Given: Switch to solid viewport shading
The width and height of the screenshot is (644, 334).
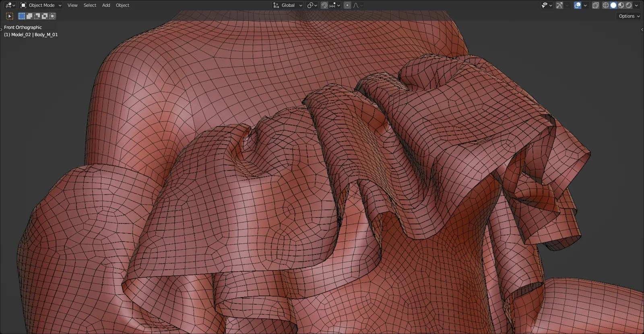Looking at the screenshot, I should pyautogui.click(x=613, y=5).
